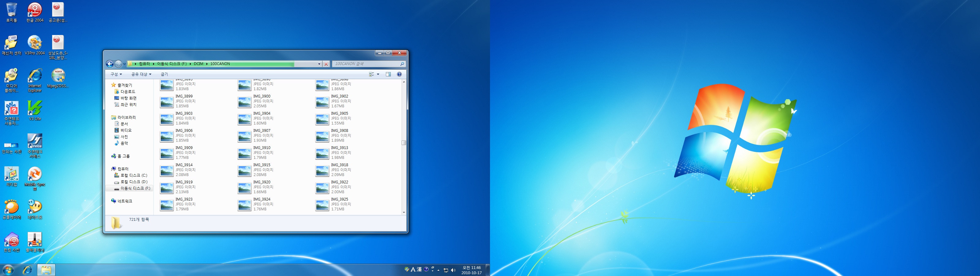Select 홈 그룹 in the navigation pane
980x276 pixels.
click(x=120, y=156)
